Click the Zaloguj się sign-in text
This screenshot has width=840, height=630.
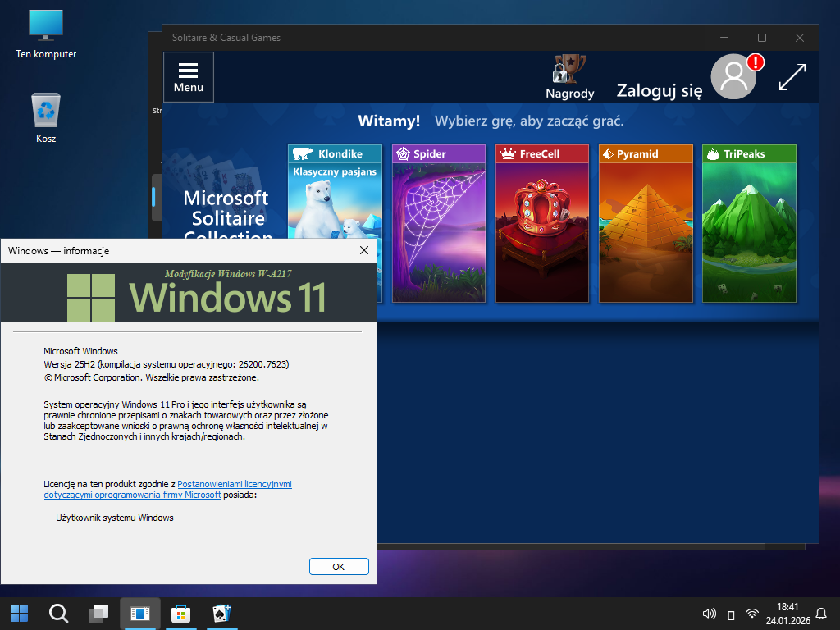660,90
